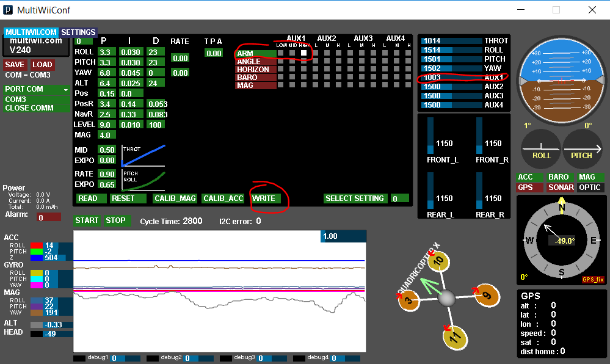Click the debug1 value field

coord(126,358)
